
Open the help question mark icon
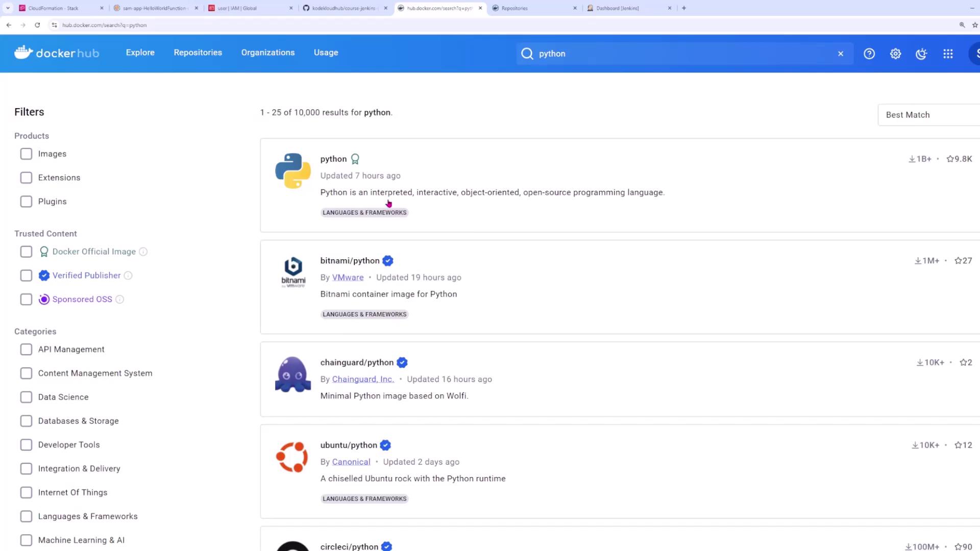click(x=869, y=54)
